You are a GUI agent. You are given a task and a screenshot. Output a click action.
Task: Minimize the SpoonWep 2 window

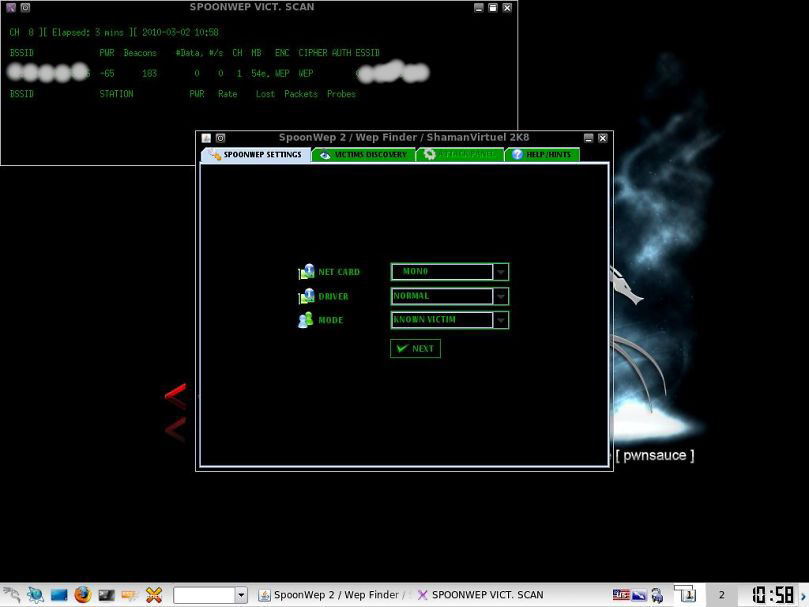[x=589, y=138]
